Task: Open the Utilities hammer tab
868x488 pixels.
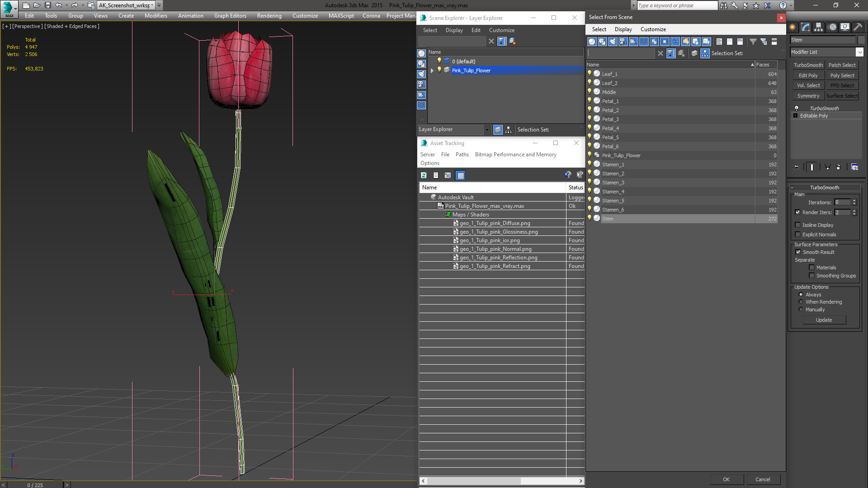Action: [858, 27]
